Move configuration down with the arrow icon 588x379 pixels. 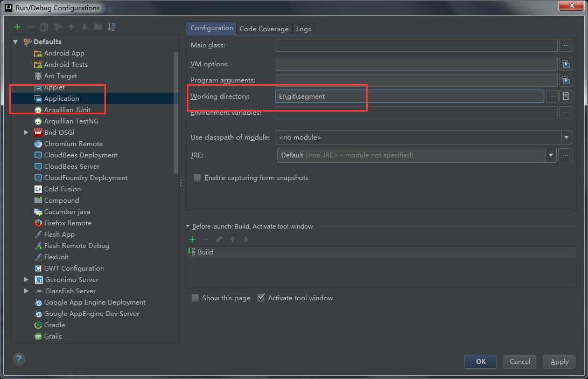coord(85,27)
